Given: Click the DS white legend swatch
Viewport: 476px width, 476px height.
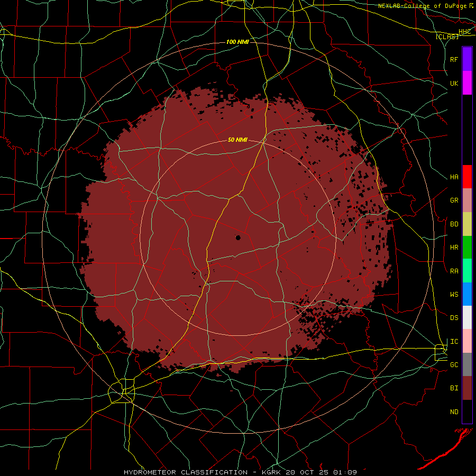Looking at the screenshot, I should 467,317.
